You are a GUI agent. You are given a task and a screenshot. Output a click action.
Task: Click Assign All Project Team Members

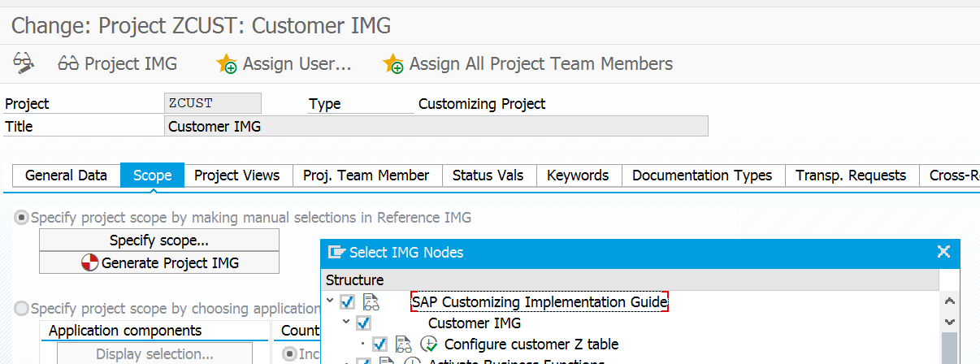coord(528,63)
